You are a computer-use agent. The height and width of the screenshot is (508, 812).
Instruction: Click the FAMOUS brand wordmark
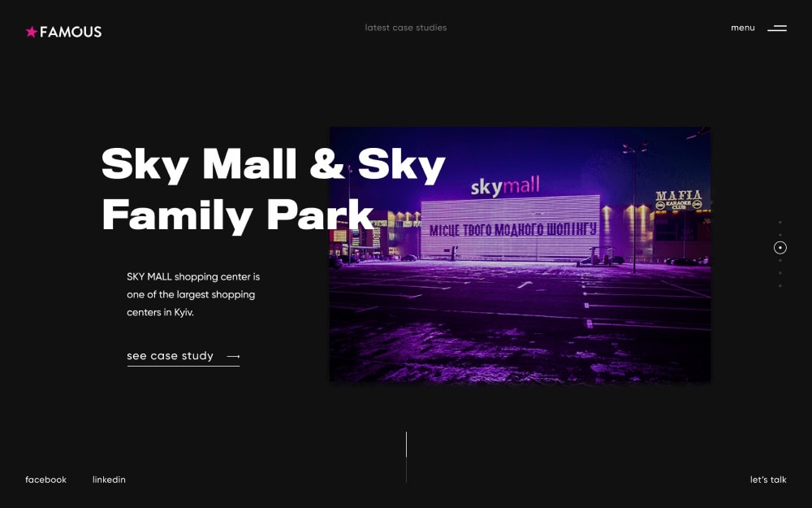click(x=71, y=32)
